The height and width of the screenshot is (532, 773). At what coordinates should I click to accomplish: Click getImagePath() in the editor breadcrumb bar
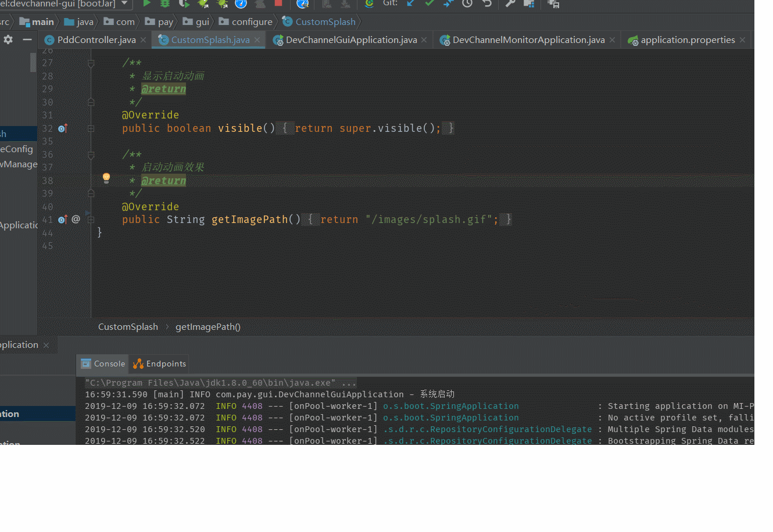click(x=208, y=327)
